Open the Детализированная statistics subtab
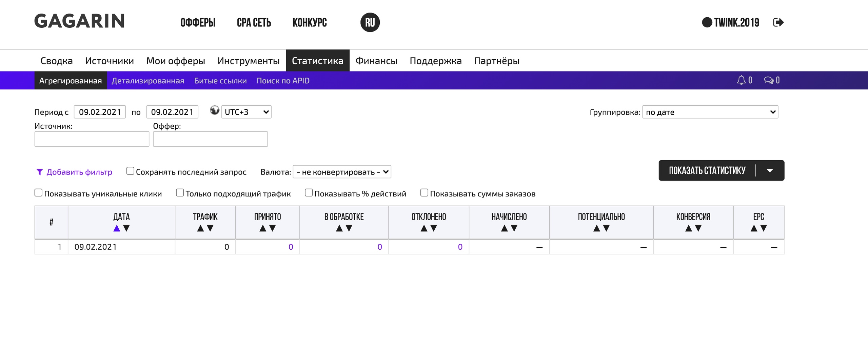Screen dimensions: 868x353 click(148, 81)
